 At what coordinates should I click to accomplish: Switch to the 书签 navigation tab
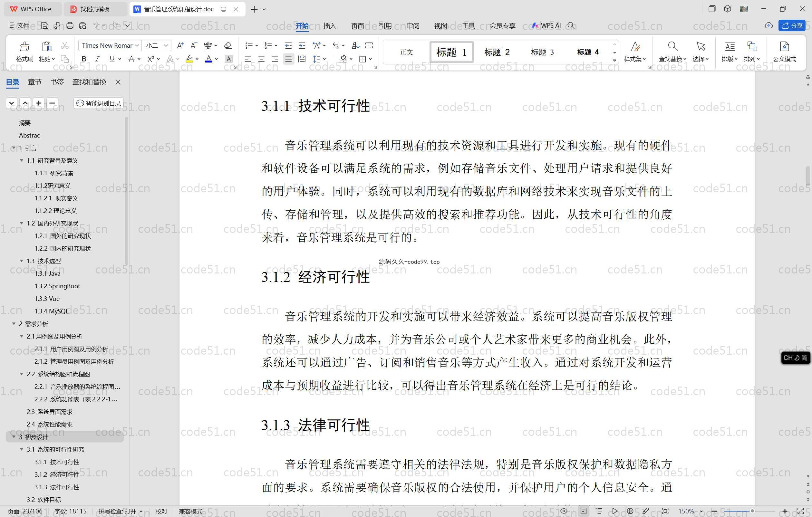(x=57, y=82)
